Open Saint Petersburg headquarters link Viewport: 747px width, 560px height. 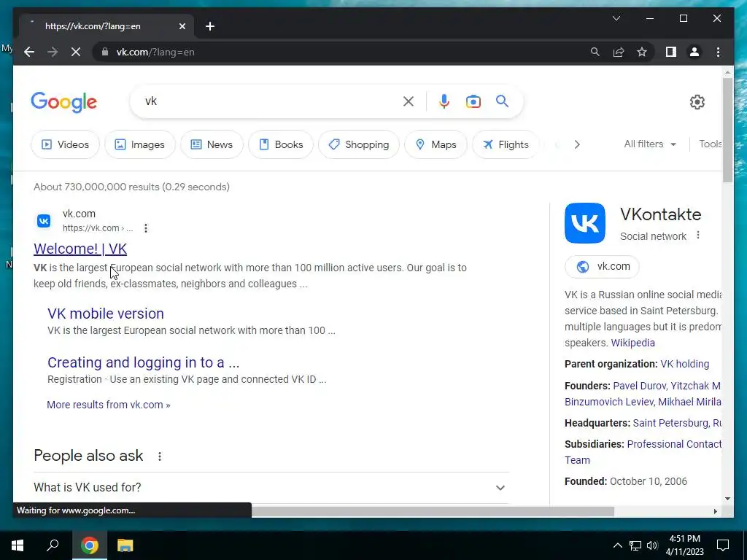671,423
